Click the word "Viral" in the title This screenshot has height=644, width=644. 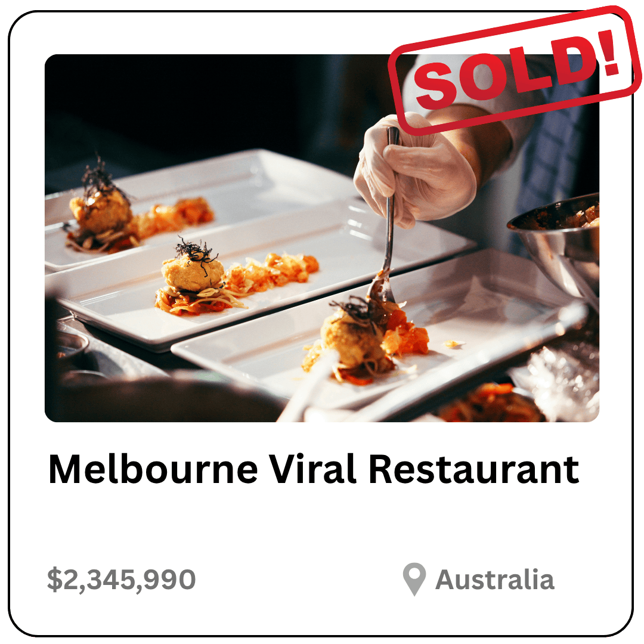pos(312,469)
